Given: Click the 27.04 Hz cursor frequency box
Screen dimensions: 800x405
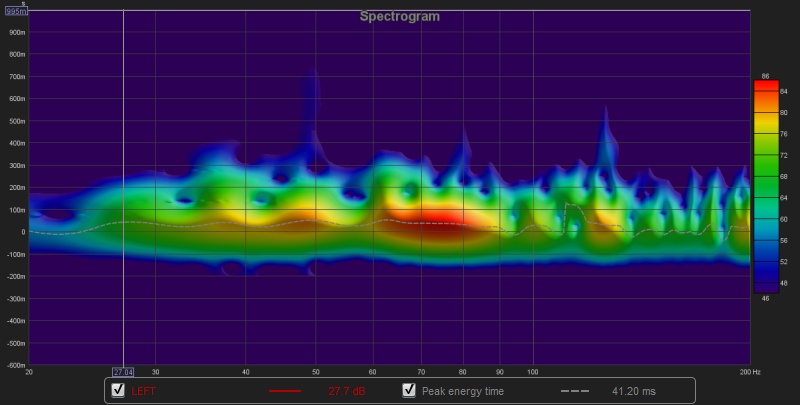Looking at the screenshot, I should [122, 371].
